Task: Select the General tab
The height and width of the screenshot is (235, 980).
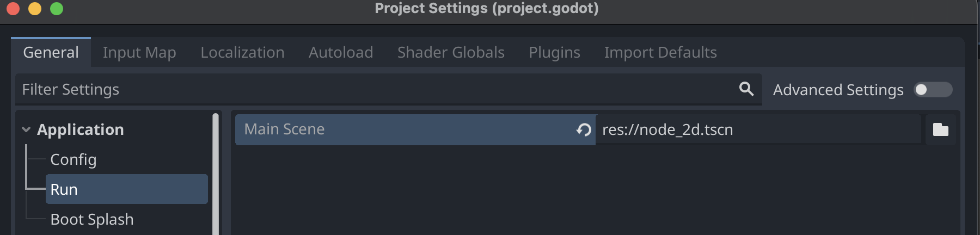Action: 51,53
